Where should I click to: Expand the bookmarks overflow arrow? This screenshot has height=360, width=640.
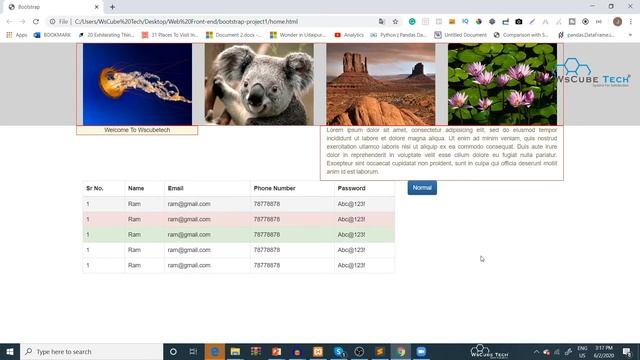pos(630,35)
